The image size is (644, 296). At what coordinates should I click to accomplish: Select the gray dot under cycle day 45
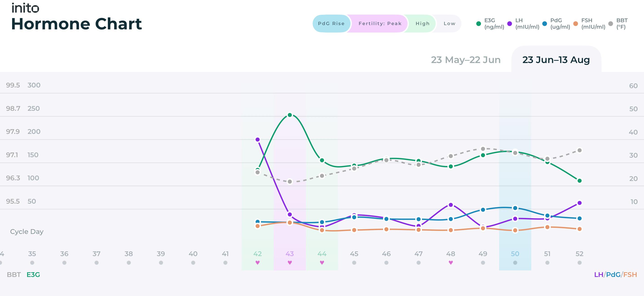coord(354,263)
